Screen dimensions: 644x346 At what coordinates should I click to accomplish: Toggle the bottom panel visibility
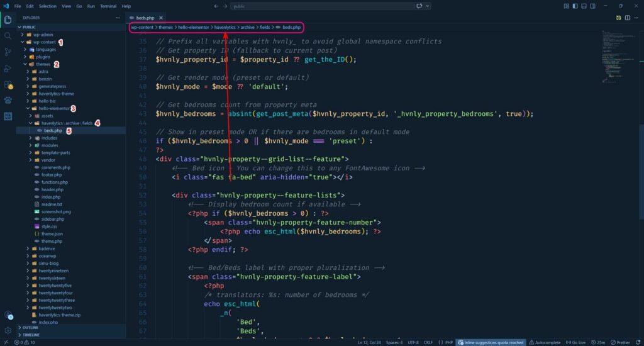584,6
